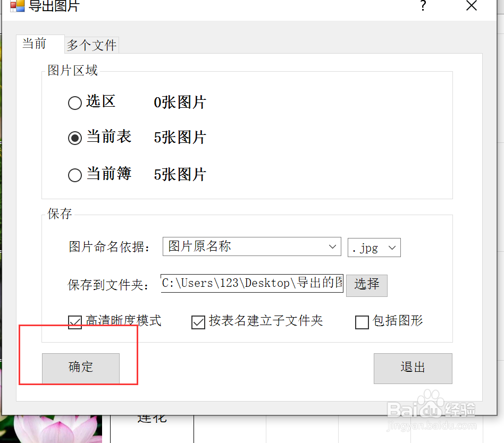Click the chevron arrow of 图片原名称 combo
504x443 pixels.
[x=332, y=246]
